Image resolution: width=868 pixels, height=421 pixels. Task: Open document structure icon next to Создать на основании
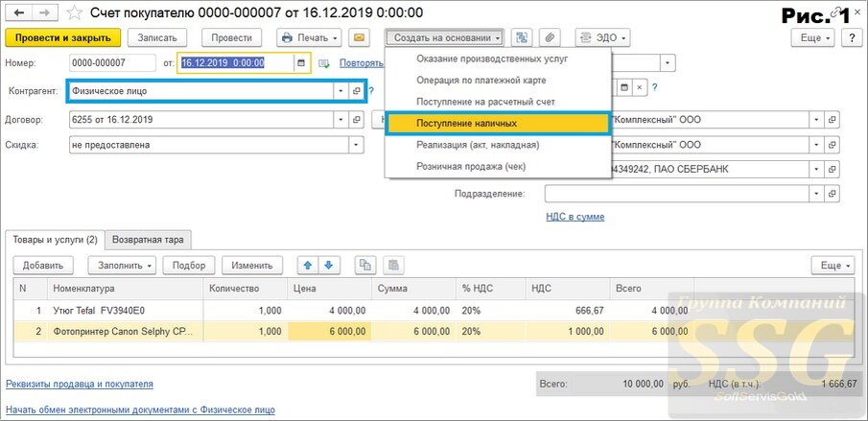pyautogui.click(x=522, y=37)
